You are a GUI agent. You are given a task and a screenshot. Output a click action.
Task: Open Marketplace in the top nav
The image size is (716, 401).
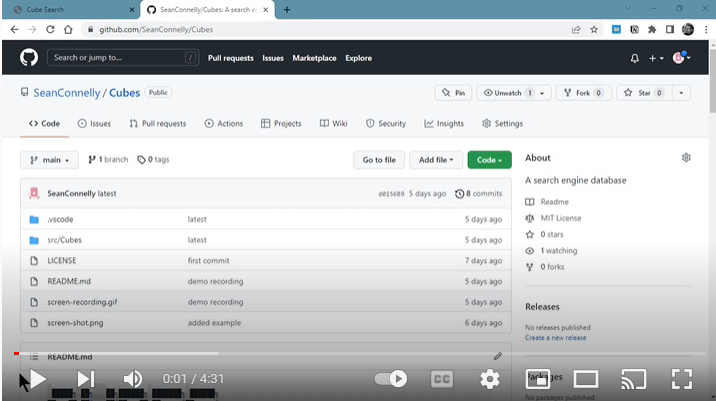pos(314,58)
